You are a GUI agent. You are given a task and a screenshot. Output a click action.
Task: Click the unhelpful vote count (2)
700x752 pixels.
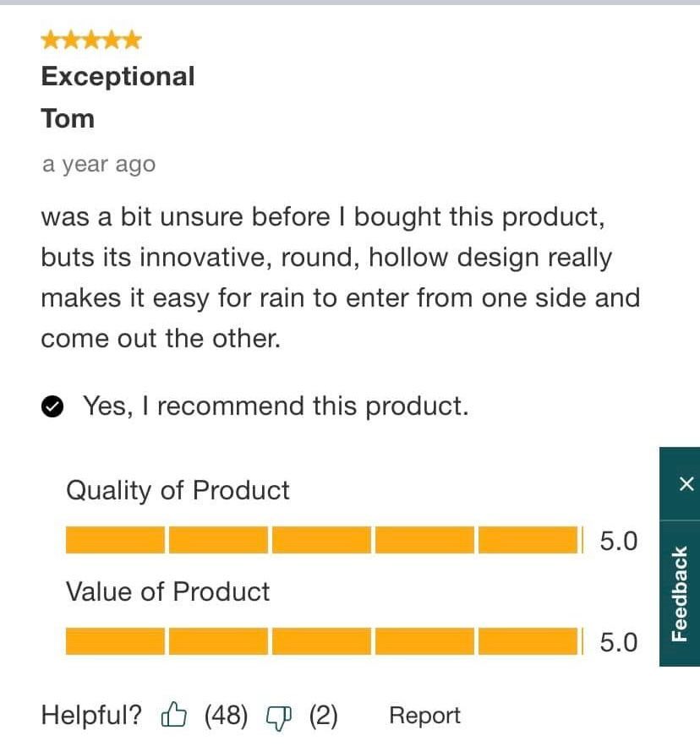323,716
